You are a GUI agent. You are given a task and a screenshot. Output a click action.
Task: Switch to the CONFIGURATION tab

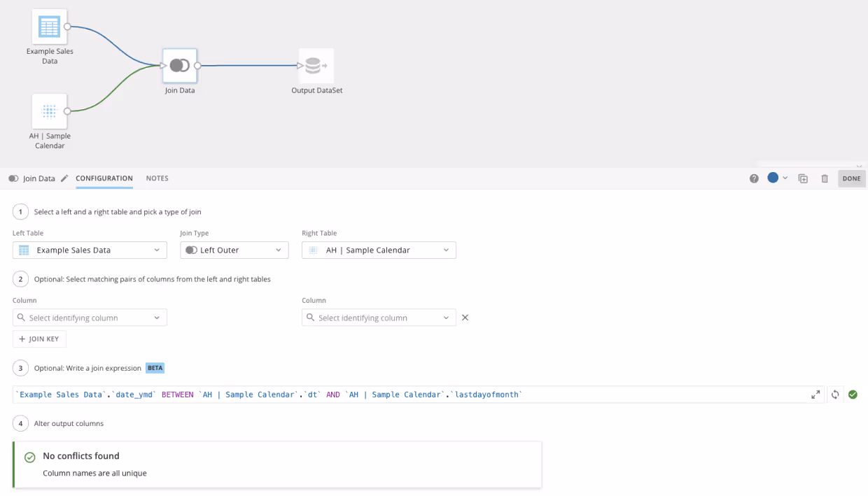[x=104, y=178]
